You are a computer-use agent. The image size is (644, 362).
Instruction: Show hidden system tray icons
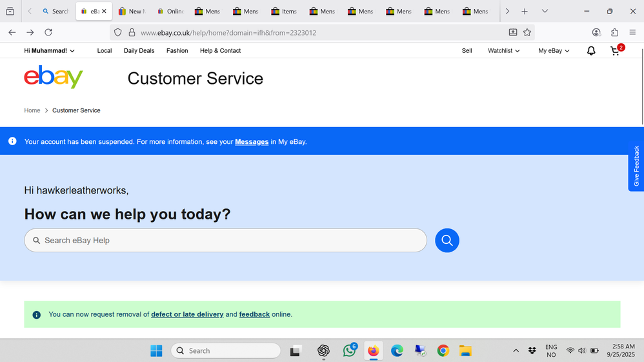click(516, 350)
